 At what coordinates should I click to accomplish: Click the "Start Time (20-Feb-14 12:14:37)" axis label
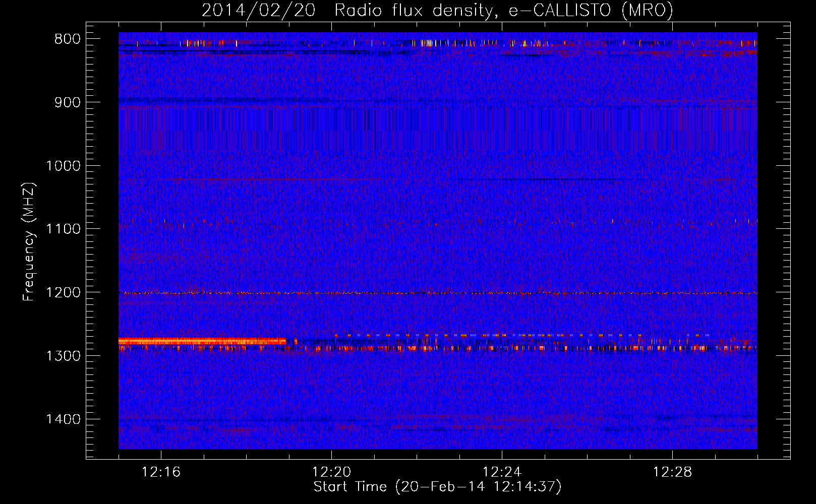[437, 487]
